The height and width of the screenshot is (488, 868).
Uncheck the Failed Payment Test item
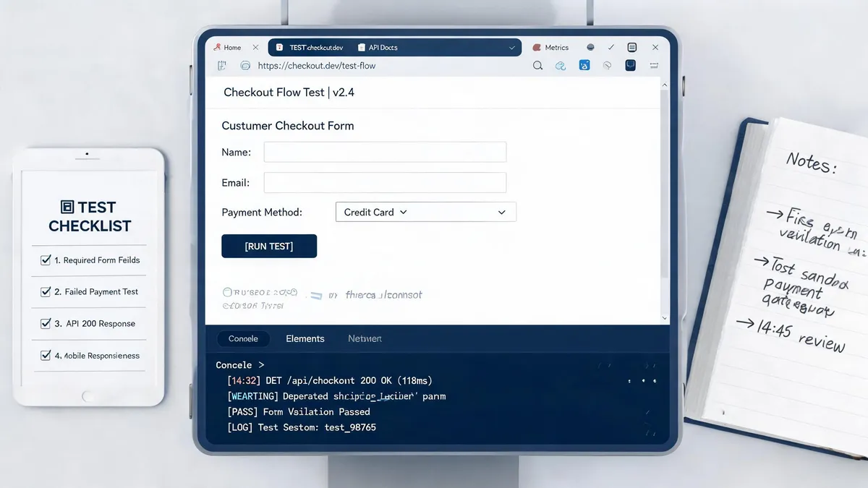tap(46, 291)
